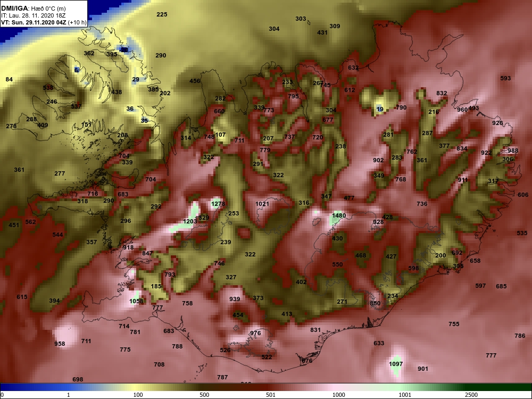The height and width of the screenshot is (399, 532).
Task: Click the map value '716'
Action: 93,194
